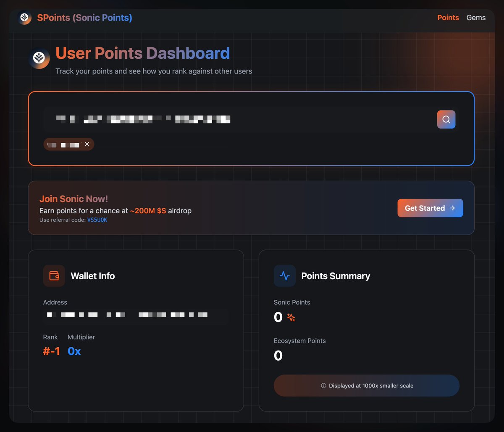Click the sparkle icon beside Sonic Points

[291, 317]
